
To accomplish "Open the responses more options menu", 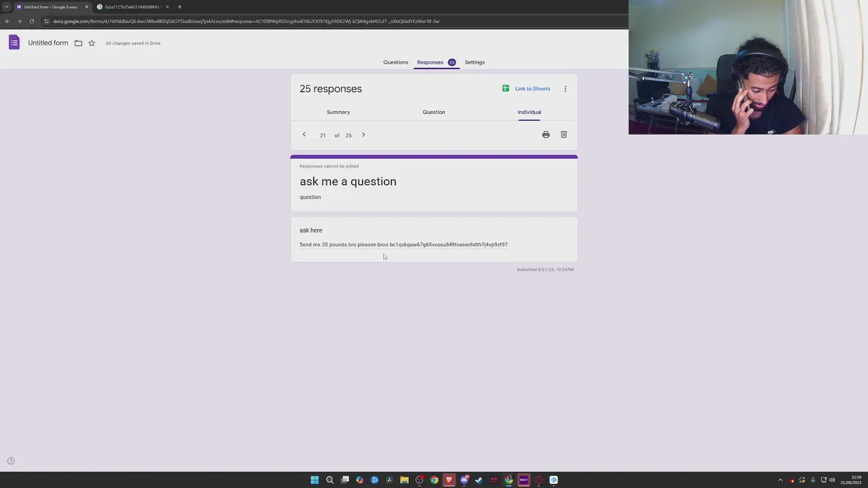I will point(565,89).
